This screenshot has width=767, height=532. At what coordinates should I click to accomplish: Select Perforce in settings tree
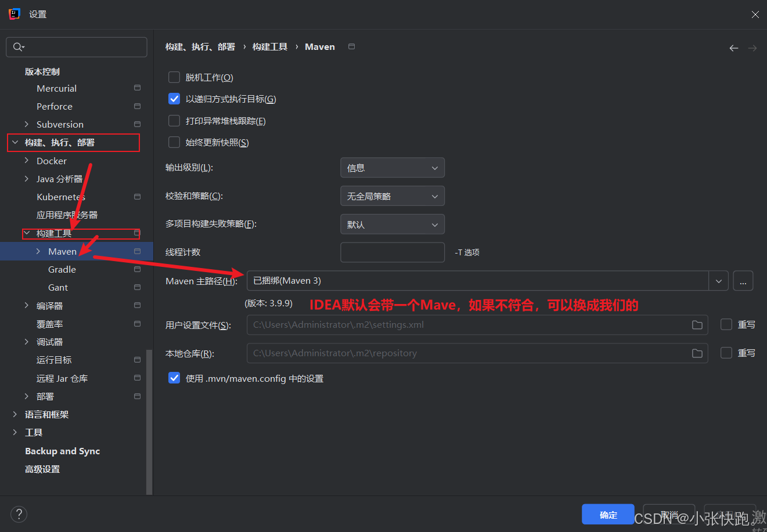(55, 106)
